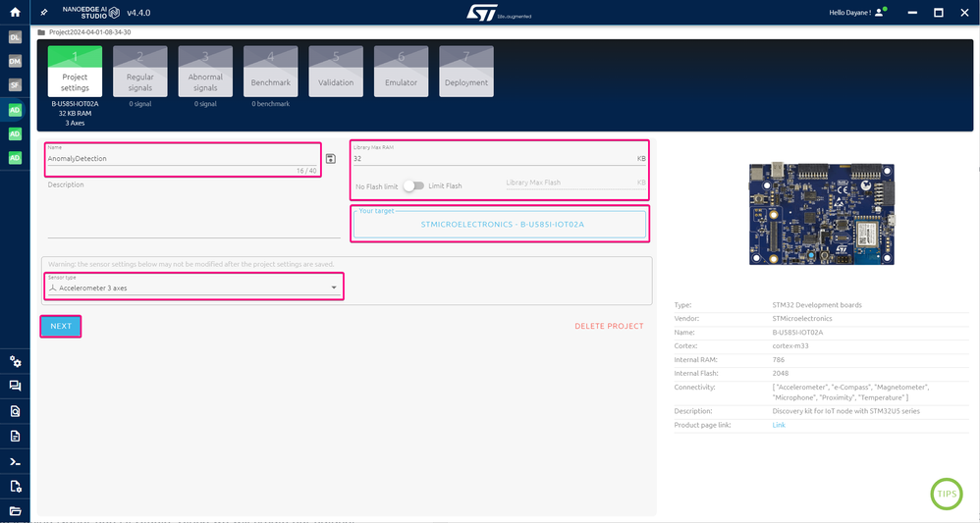Go to step 7 Deployment
The image size is (980, 523).
(x=466, y=72)
